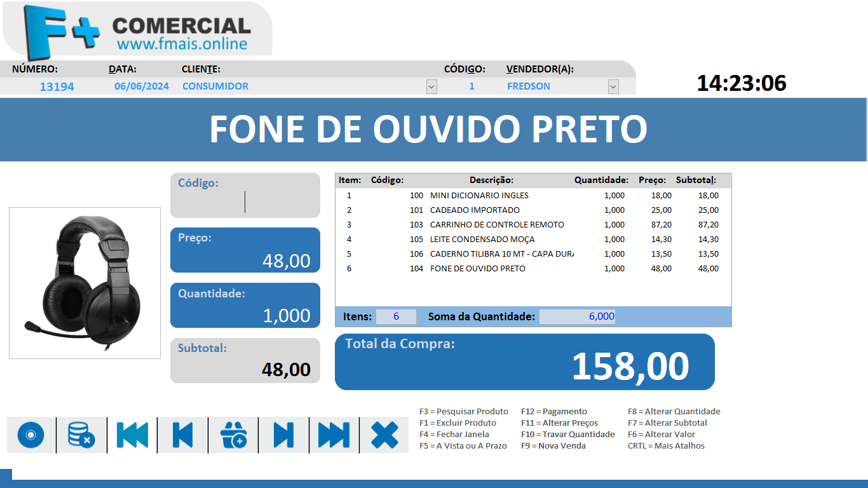Click the F3 Pesquisar Produto shortcut label

pyautogui.click(x=465, y=411)
